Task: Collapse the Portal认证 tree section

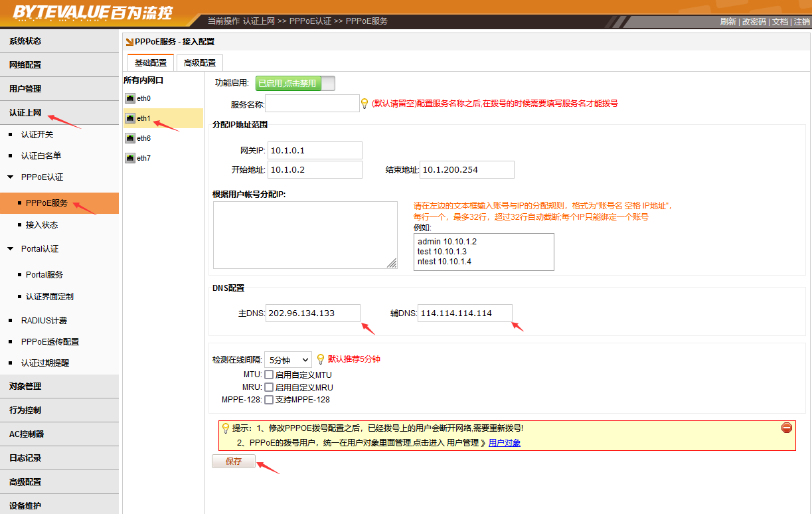Action: [11, 249]
